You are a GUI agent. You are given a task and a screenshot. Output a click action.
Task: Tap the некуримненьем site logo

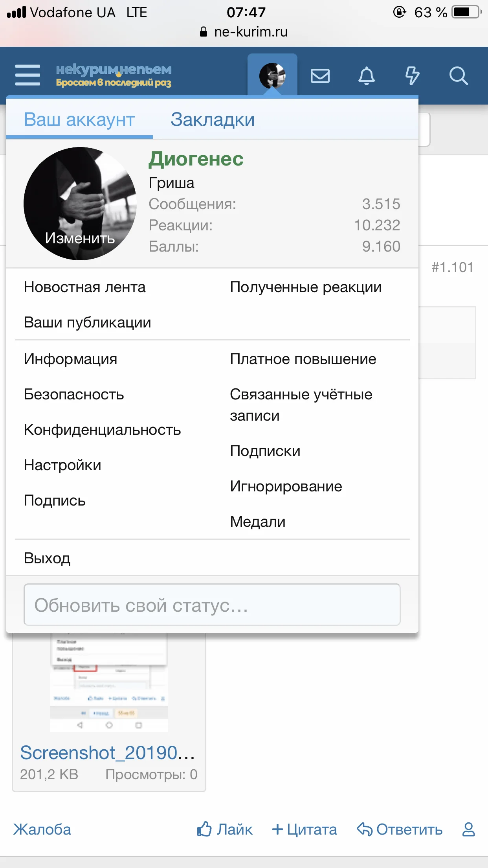click(114, 75)
